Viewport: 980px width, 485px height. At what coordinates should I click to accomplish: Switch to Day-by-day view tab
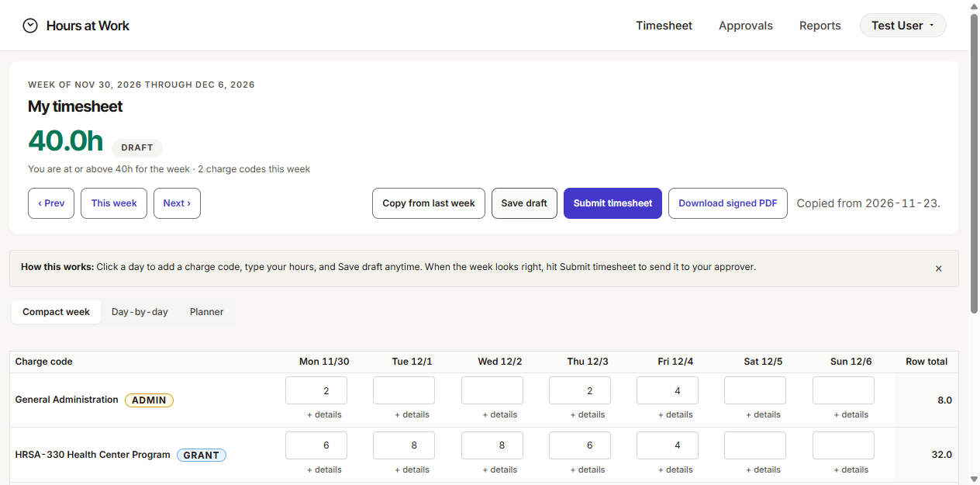click(x=140, y=312)
